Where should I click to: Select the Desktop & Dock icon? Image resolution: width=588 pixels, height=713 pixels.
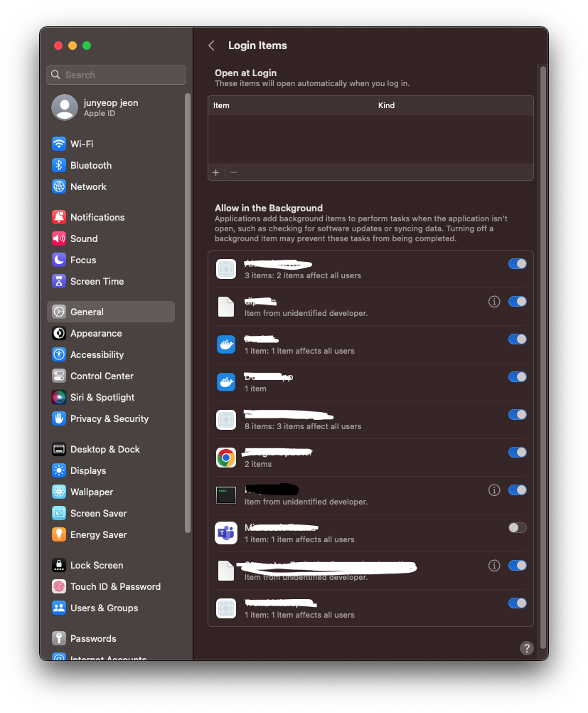point(59,449)
